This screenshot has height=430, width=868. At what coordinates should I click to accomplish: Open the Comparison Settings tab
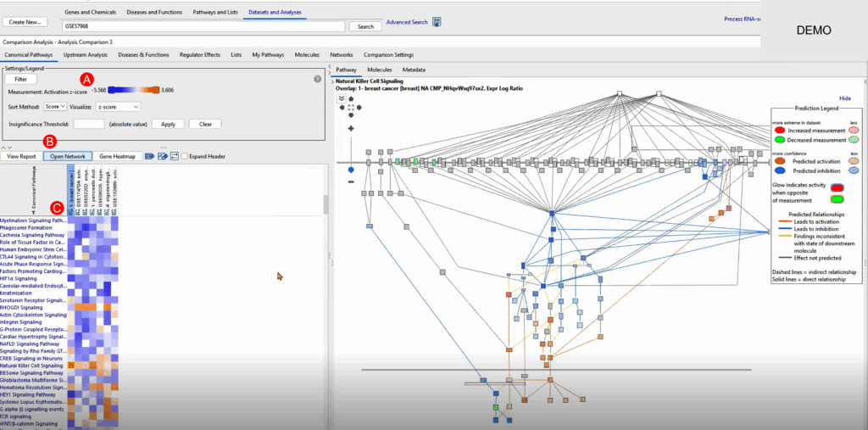click(388, 55)
